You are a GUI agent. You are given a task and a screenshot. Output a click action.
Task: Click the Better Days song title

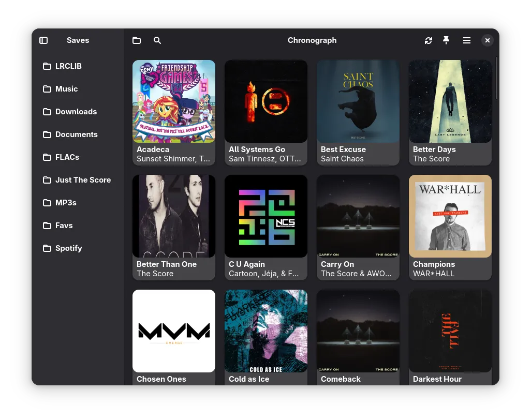434,149
